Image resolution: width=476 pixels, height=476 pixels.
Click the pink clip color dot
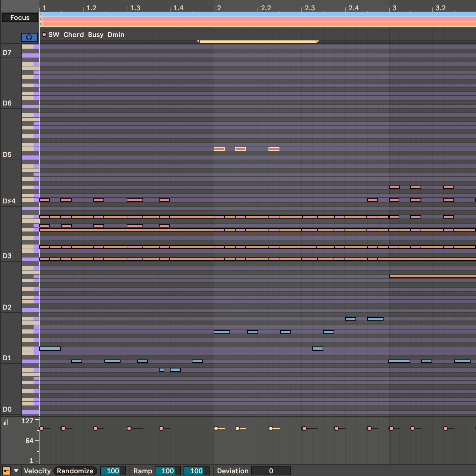pyautogui.click(x=44, y=35)
